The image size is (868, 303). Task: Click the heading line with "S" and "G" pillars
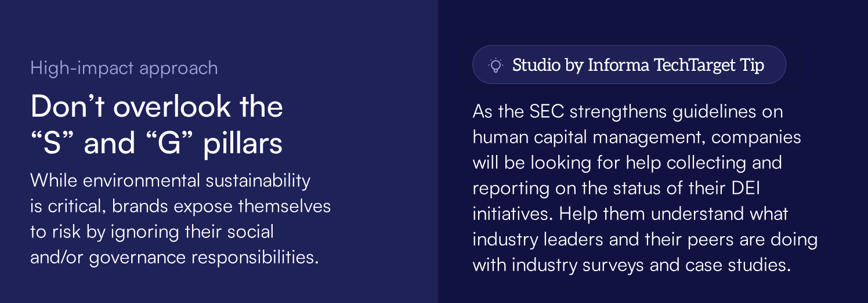157,144
